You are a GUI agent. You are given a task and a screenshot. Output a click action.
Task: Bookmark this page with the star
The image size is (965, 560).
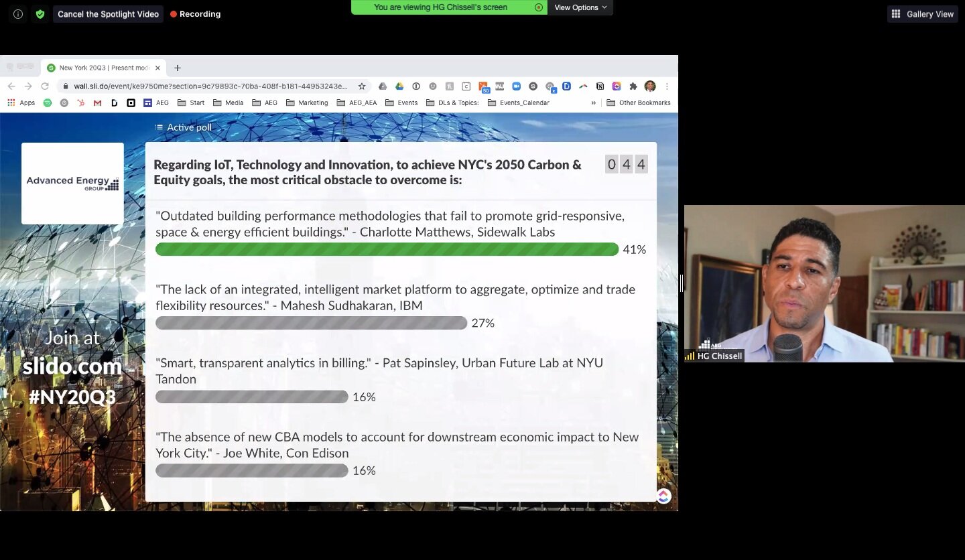pyautogui.click(x=362, y=86)
